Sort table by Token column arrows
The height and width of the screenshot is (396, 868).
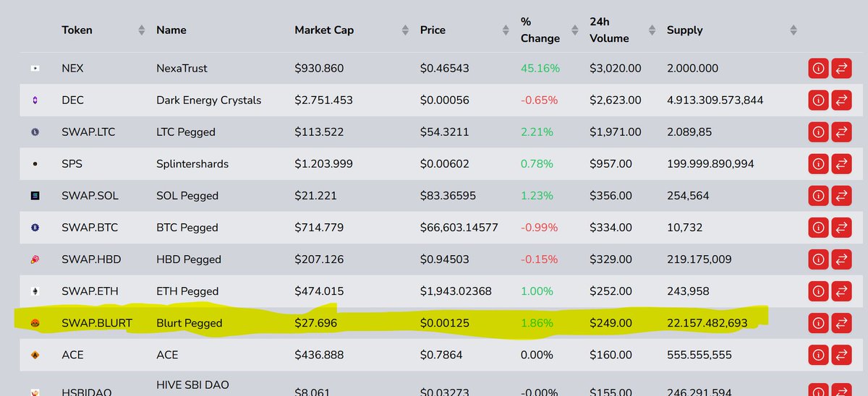click(x=141, y=30)
